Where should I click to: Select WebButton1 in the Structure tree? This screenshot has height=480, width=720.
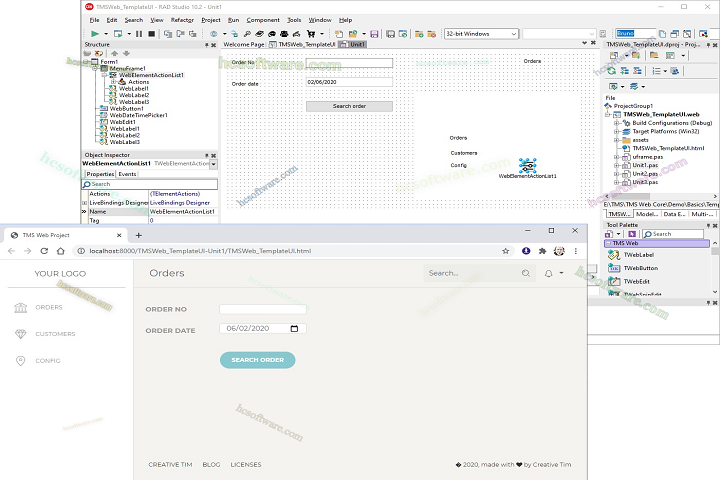[126, 109]
